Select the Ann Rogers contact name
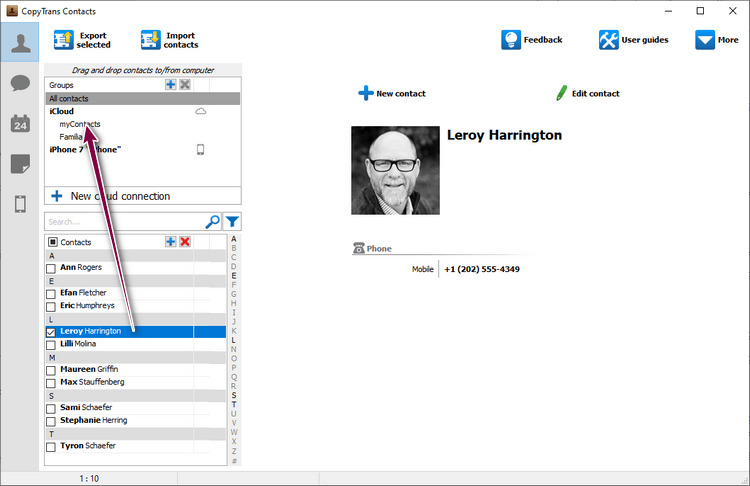Viewport: 750px width, 486px height. click(81, 267)
